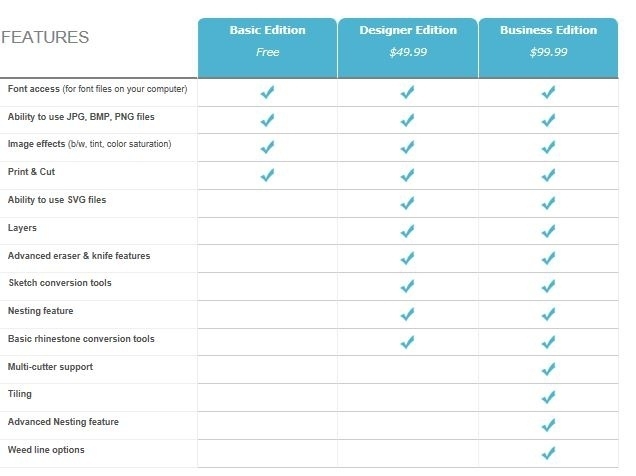The width and height of the screenshot is (636, 476).
Task: Click Designer checkmark for SVG files row
Action: (x=407, y=203)
